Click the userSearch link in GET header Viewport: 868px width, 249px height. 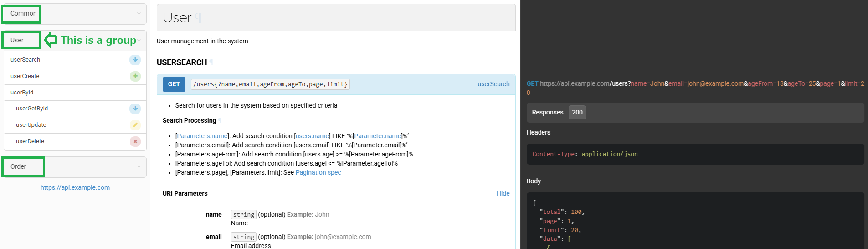click(x=493, y=84)
